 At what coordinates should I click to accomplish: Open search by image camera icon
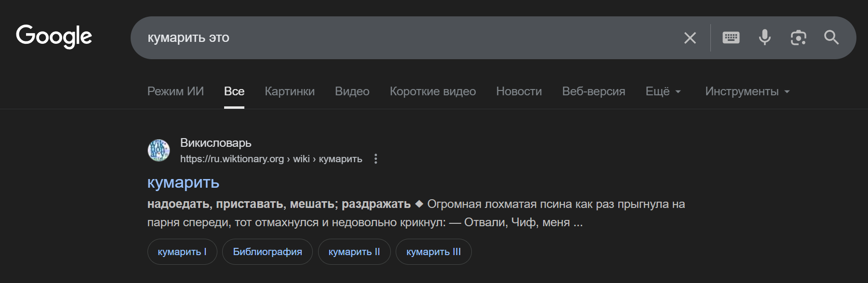click(799, 38)
